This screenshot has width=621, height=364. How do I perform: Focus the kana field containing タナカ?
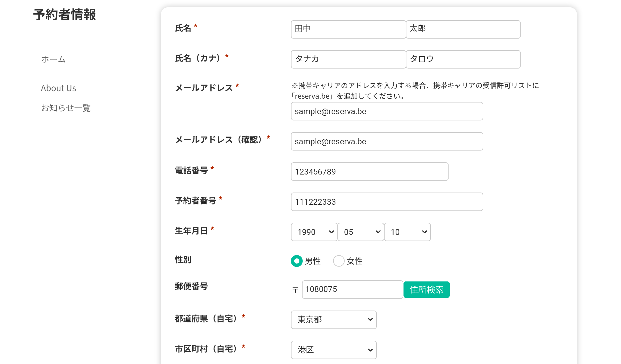348,59
